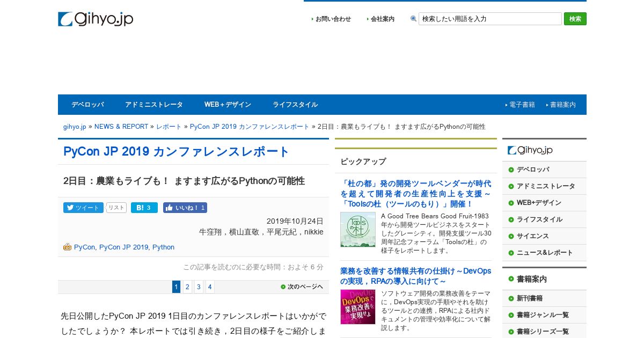Click the 次のページへ next page link
Image resolution: width=644 pixels, height=338 pixels.
302,287
